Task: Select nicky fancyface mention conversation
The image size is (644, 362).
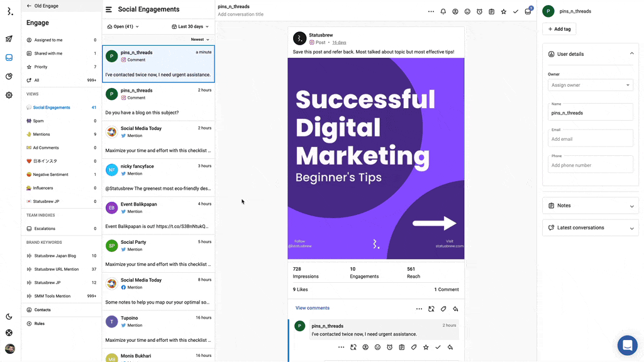Action: click(x=158, y=178)
